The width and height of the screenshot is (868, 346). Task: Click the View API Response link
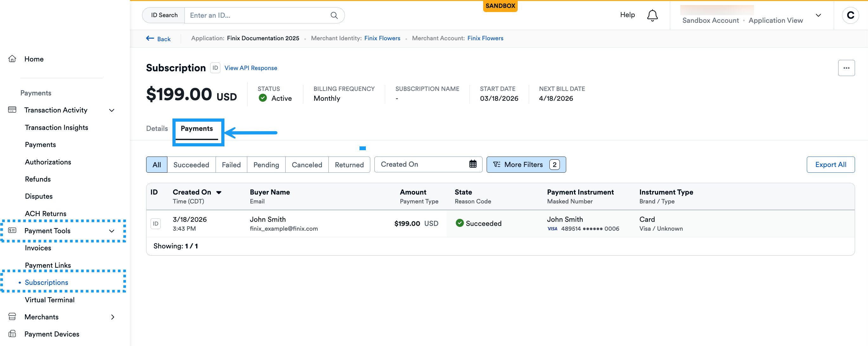tap(250, 68)
